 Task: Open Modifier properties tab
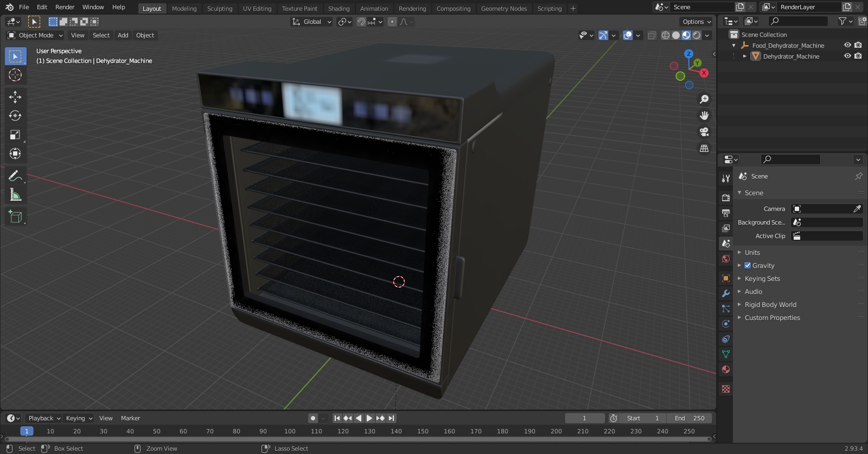[726, 293]
